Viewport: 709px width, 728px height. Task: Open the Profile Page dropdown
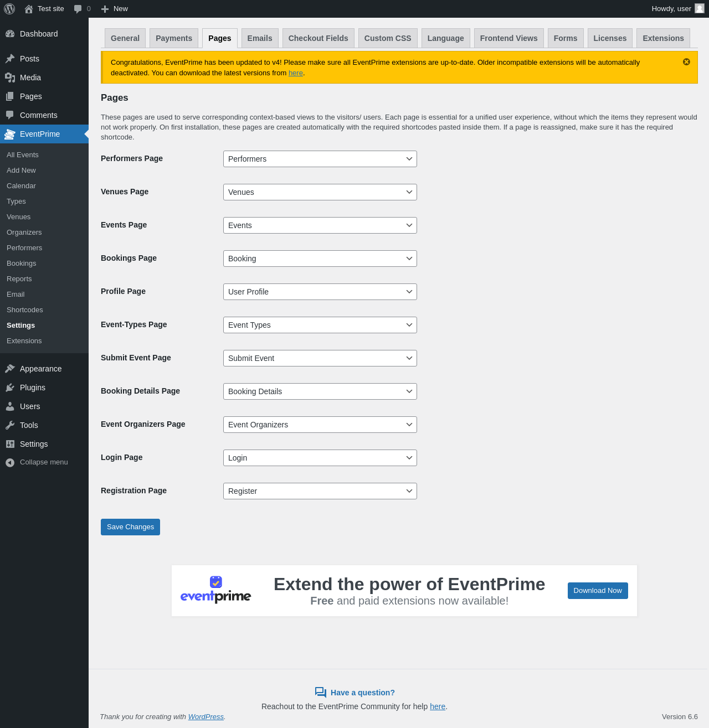(x=320, y=292)
